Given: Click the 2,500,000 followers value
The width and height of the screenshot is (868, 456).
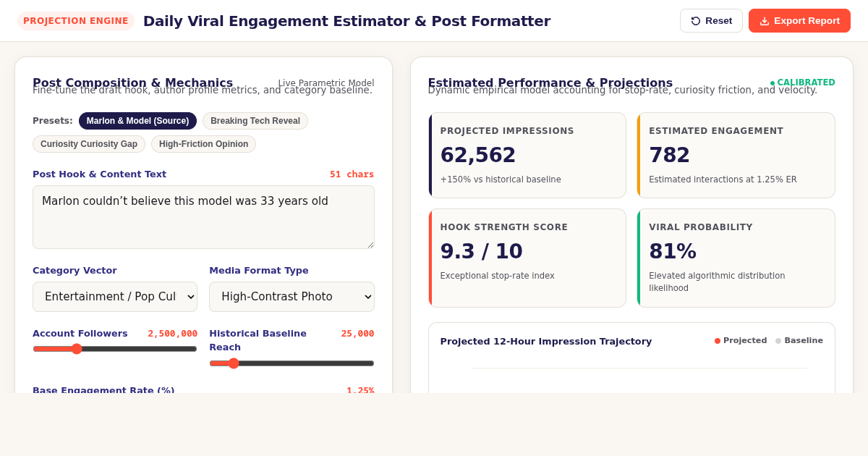Looking at the screenshot, I should tap(173, 334).
